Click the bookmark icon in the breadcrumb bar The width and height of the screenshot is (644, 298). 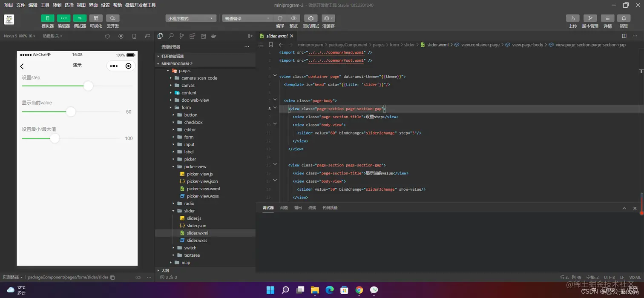click(x=271, y=45)
